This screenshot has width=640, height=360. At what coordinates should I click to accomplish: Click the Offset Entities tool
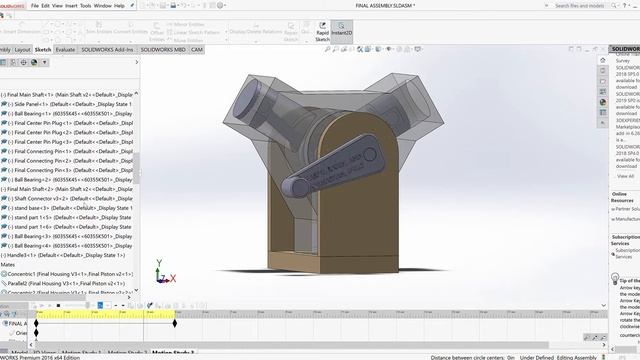[157, 32]
